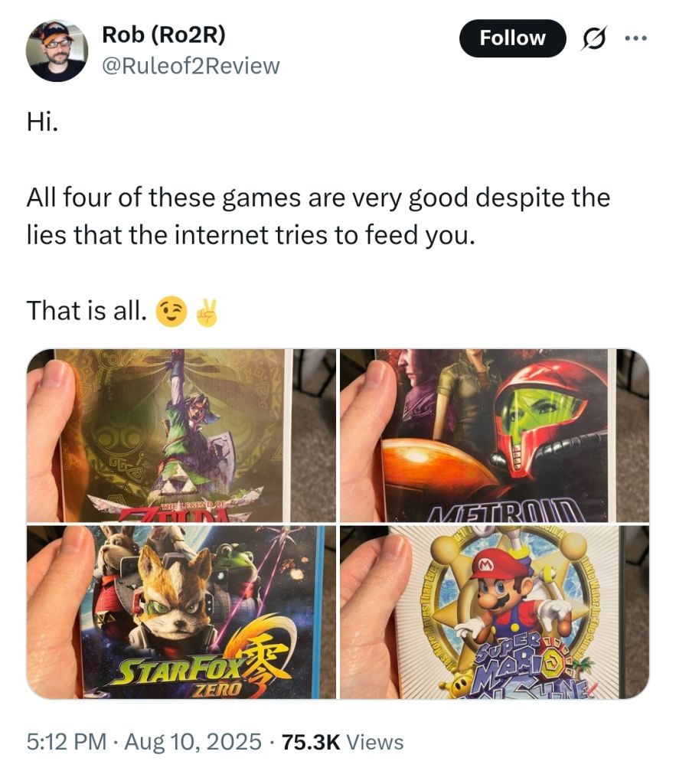Screen dimensions: 676x784
Task: Open Rob's profile avatar picture
Action: [x=57, y=51]
